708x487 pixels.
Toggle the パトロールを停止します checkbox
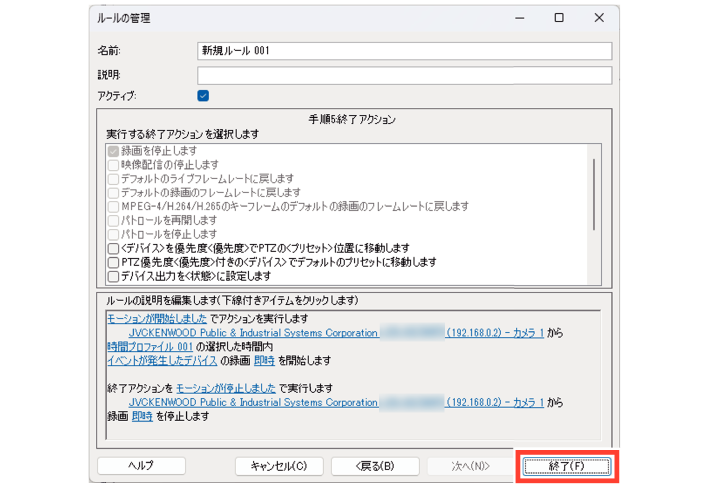tap(113, 235)
